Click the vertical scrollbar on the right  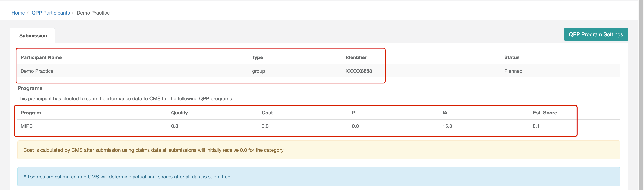click(641, 95)
